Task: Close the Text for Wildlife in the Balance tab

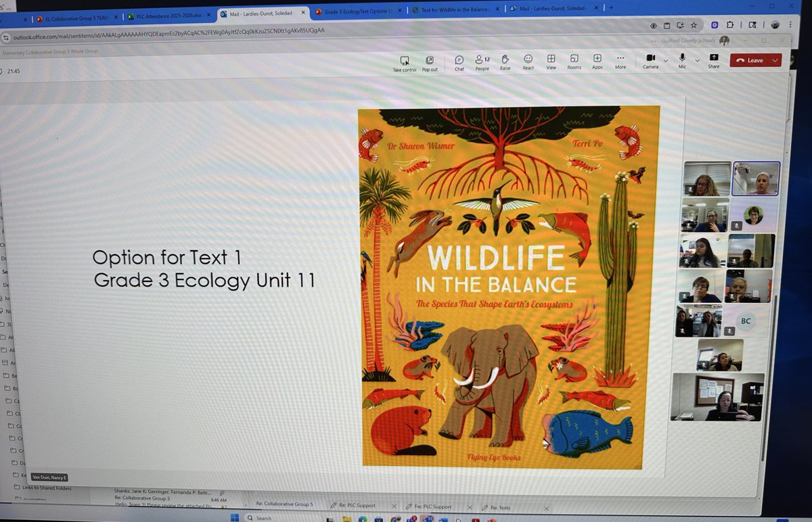Action: point(499,10)
